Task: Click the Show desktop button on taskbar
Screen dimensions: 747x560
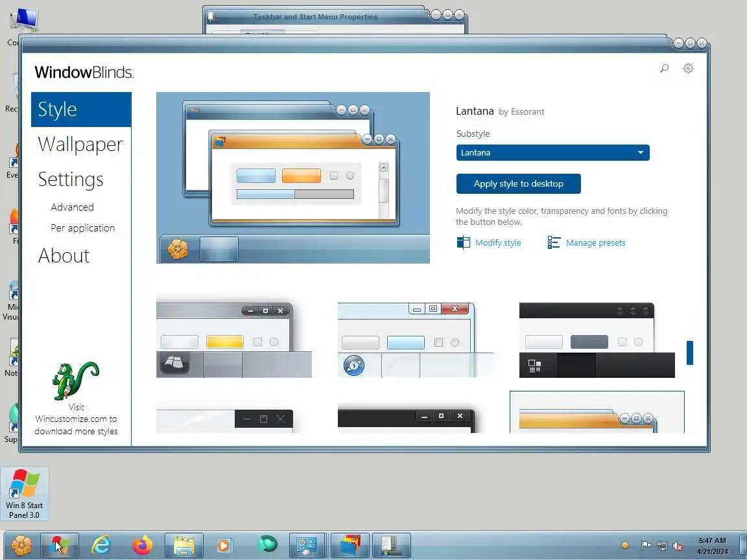Action: (742, 546)
